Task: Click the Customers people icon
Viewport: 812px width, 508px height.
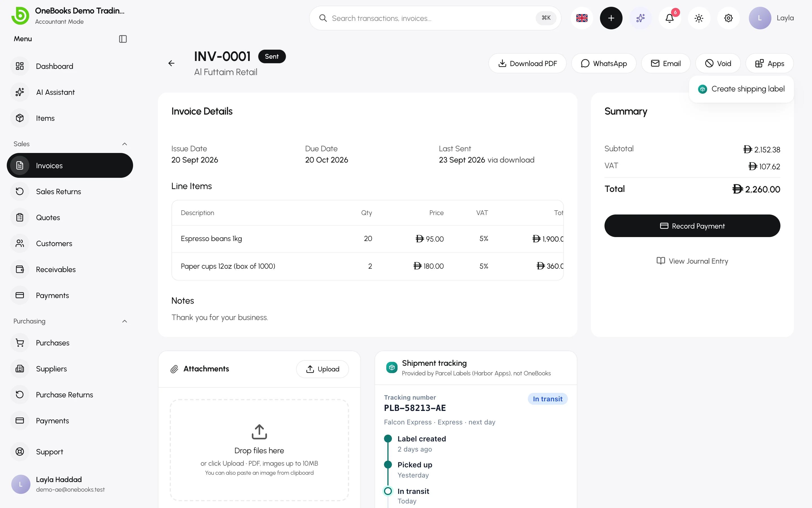Action: tap(20, 243)
